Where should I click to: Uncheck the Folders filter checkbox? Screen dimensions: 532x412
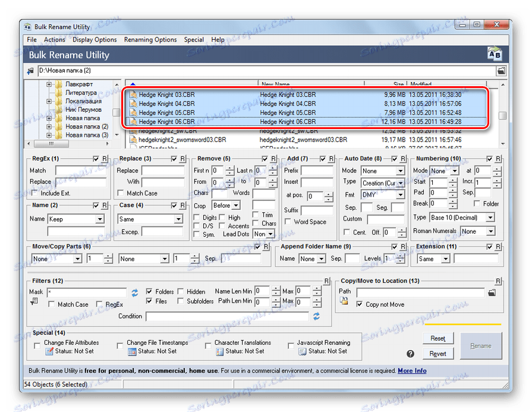pyautogui.click(x=149, y=291)
